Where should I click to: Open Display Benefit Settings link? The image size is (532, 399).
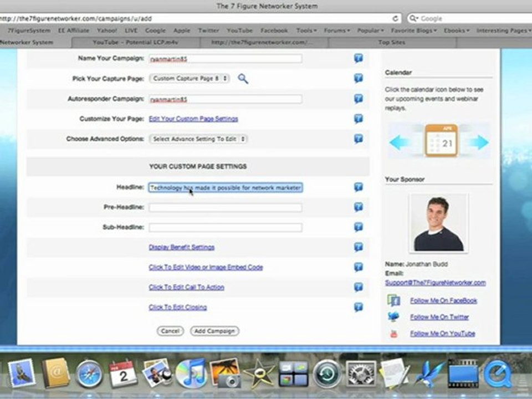(x=182, y=247)
